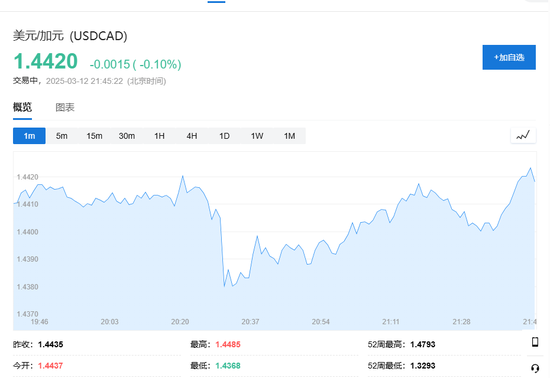The image size is (550, 378).
Task: Click the 美元/加元 (USDCAD) title
Action: tap(70, 36)
